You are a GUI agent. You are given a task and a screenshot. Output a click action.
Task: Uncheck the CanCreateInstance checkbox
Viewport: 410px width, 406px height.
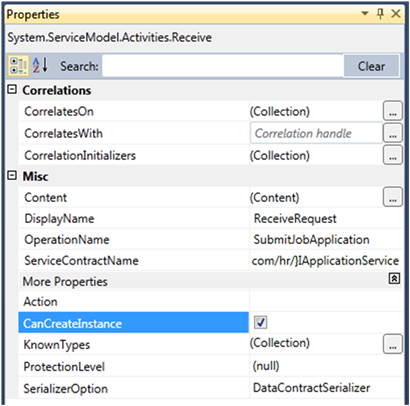(x=260, y=322)
